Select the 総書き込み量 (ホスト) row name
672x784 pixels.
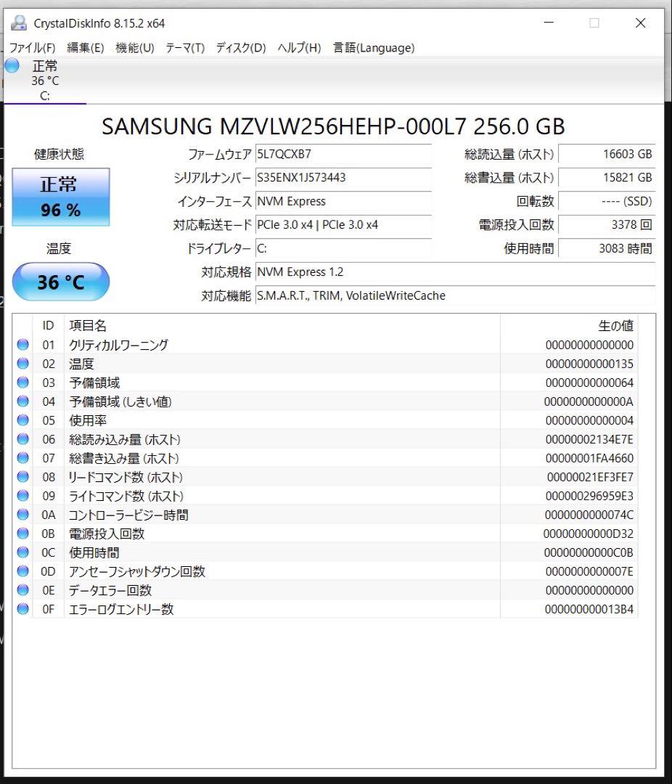pos(124,459)
